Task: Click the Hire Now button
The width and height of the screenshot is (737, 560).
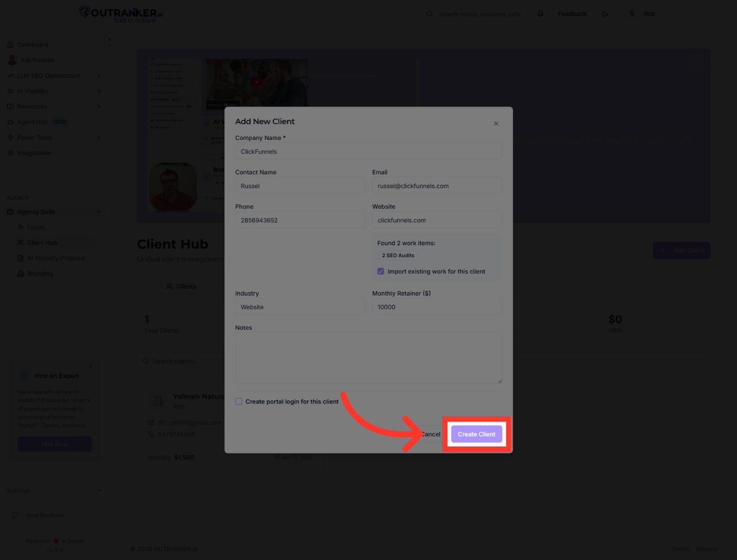Action: click(x=55, y=444)
